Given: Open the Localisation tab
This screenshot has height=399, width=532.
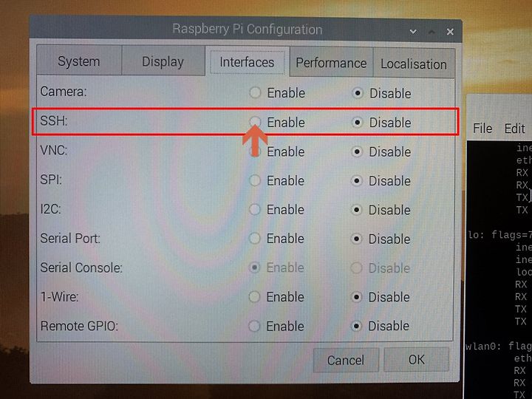Looking at the screenshot, I should [x=414, y=64].
